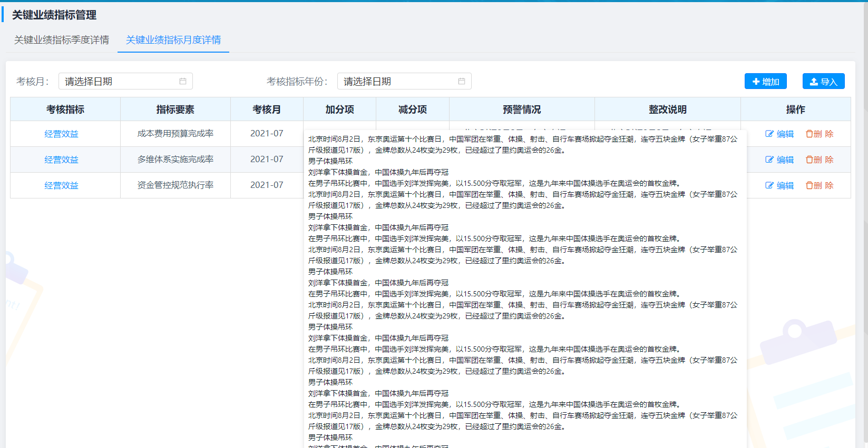The image size is (868, 448).
Task: Select 资金管控规范执行率 cell
Action: (x=175, y=185)
